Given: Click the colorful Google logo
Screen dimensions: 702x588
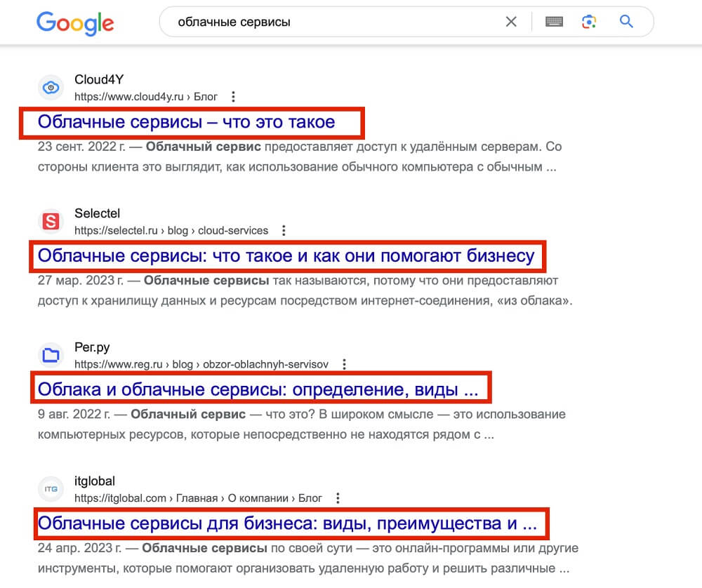Looking at the screenshot, I should click(75, 23).
